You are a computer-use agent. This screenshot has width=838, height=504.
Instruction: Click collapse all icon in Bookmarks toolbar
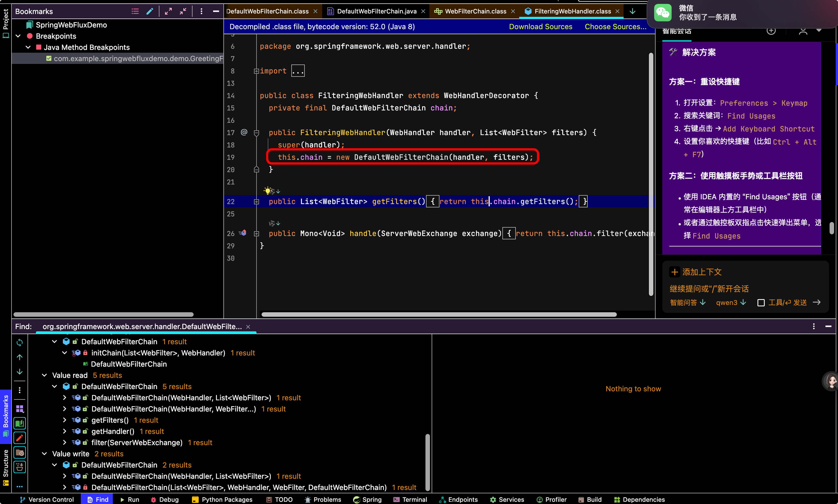[x=183, y=11]
